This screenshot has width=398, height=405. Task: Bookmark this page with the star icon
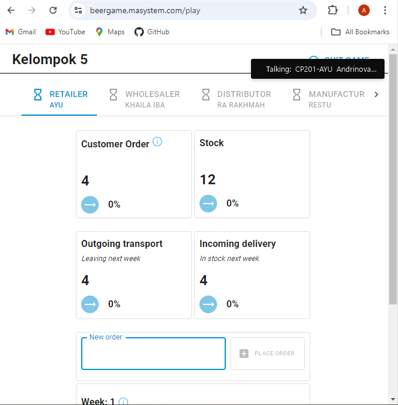tap(303, 10)
